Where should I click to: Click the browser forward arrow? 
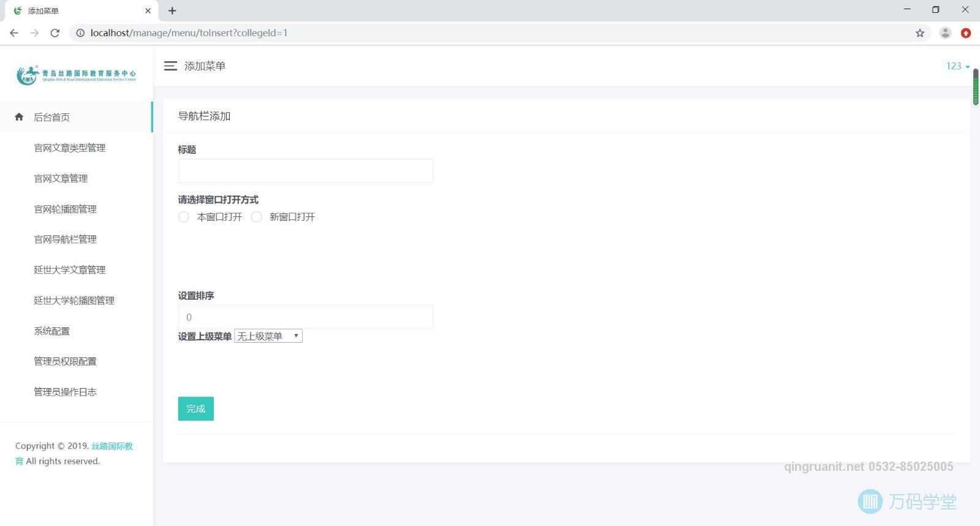34,33
